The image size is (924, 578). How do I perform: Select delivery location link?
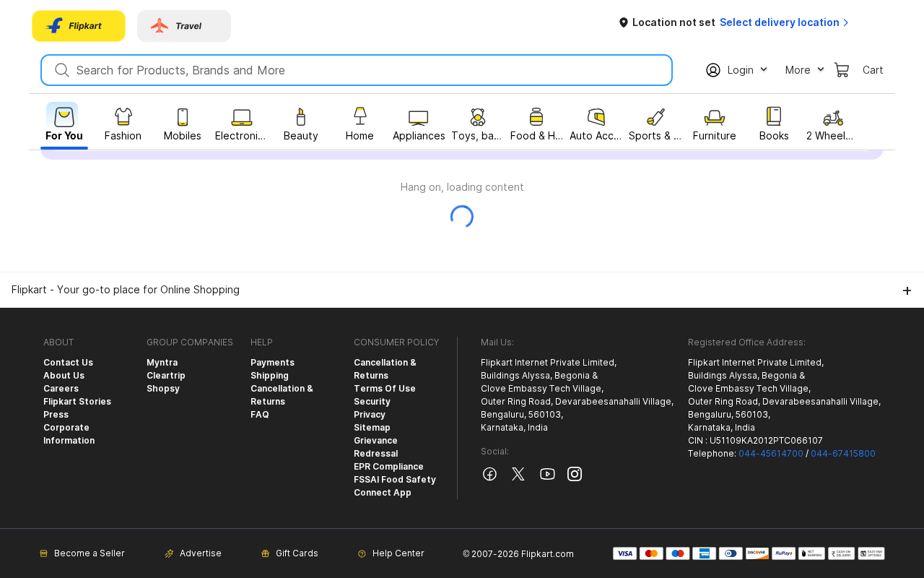(x=785, y=22)
